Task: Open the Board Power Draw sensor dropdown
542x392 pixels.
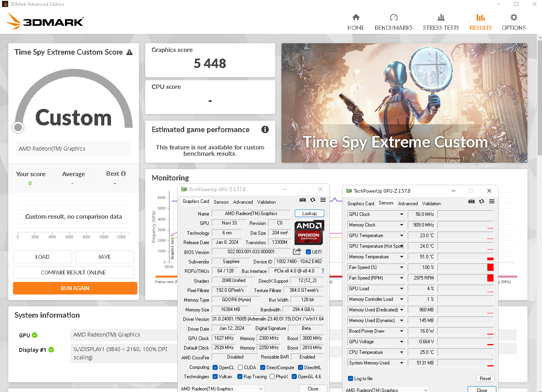Action: (401, 331)
